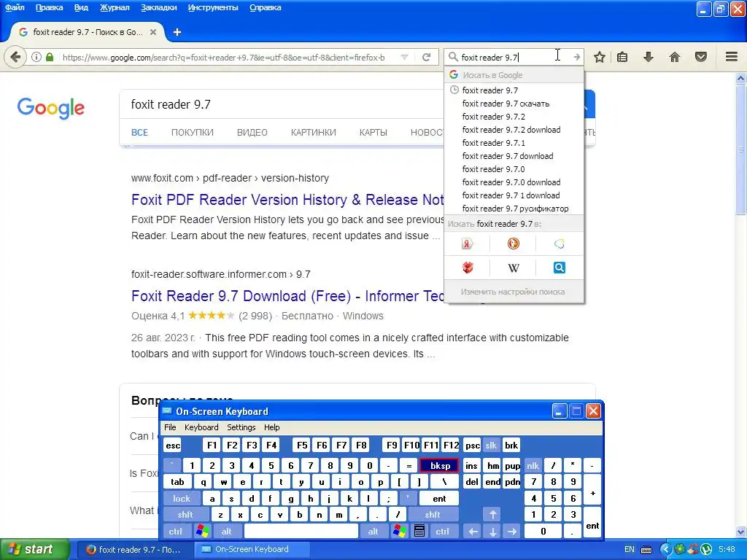Toggle the left alt key
747x560 pixels.
(x=227, y=532)
